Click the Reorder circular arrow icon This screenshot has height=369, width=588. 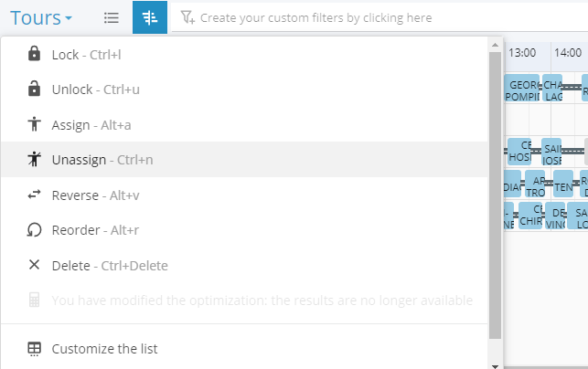tap(35, 230)
